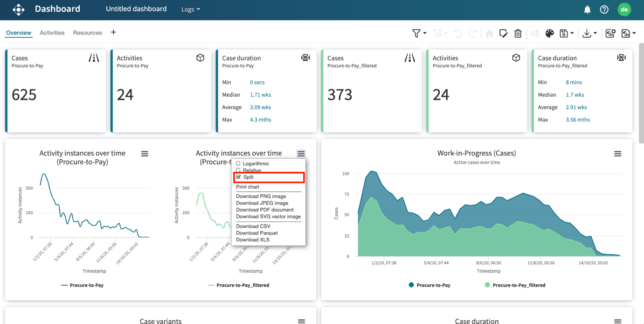Enable the Logarithmic checkbox

(238, 163)
